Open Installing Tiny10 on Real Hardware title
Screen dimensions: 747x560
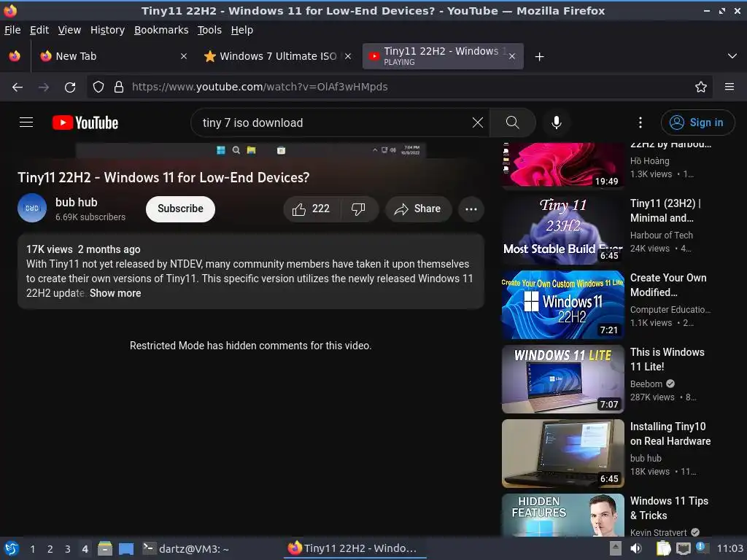[670, 434]
